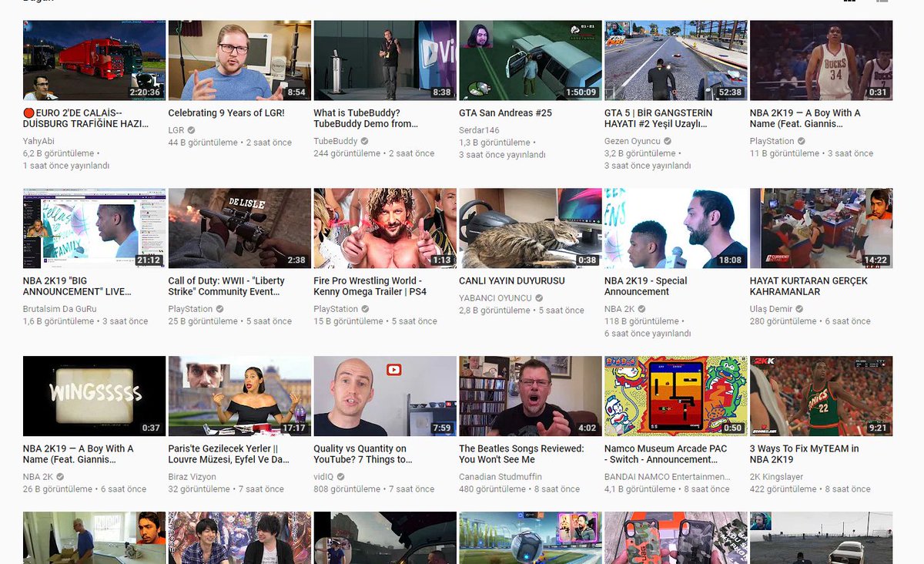Image resolution: width=924 pixels, height=564 pixels.
Task: Visit BANDAI NAMCO Entertainment channel
Action: coord(666,477)
